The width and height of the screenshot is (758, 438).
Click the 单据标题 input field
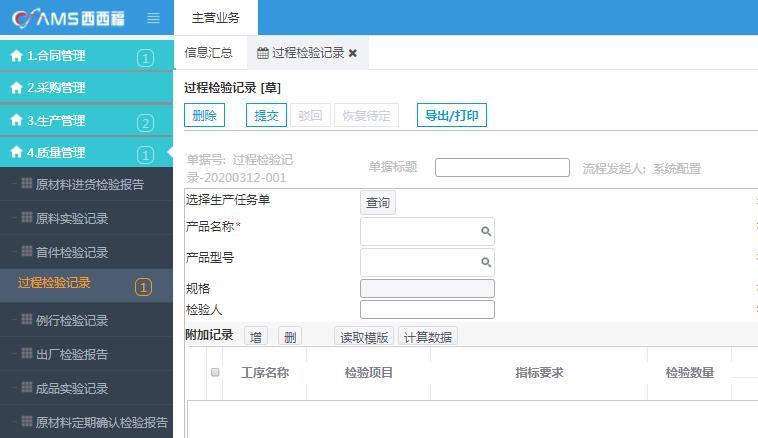click(x=502, y=167)
